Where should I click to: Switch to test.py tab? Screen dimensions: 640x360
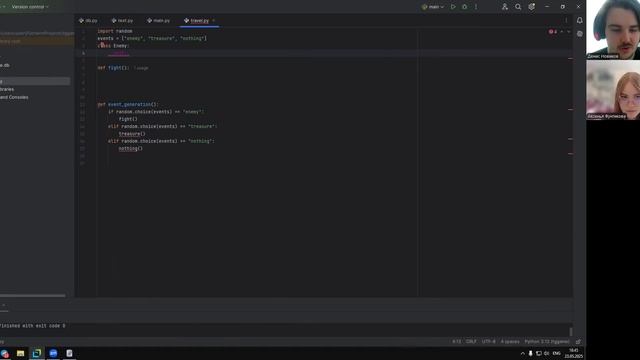(122, 20)
